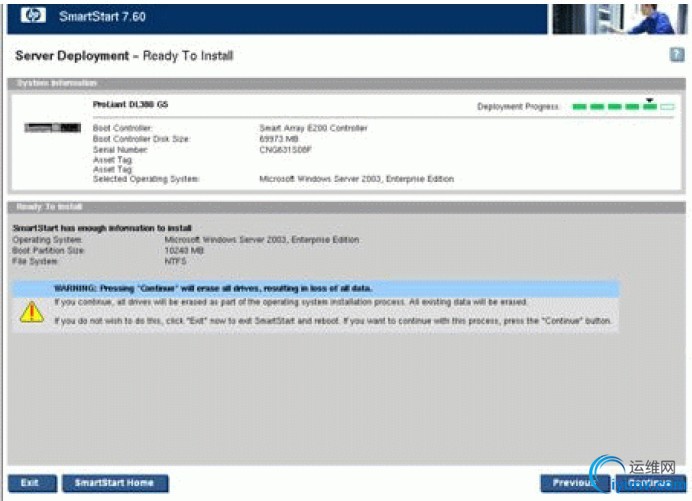This screenshot has height=501, width=692.
Task: Click the header photo of technician
Action: [x=620, y=19]
